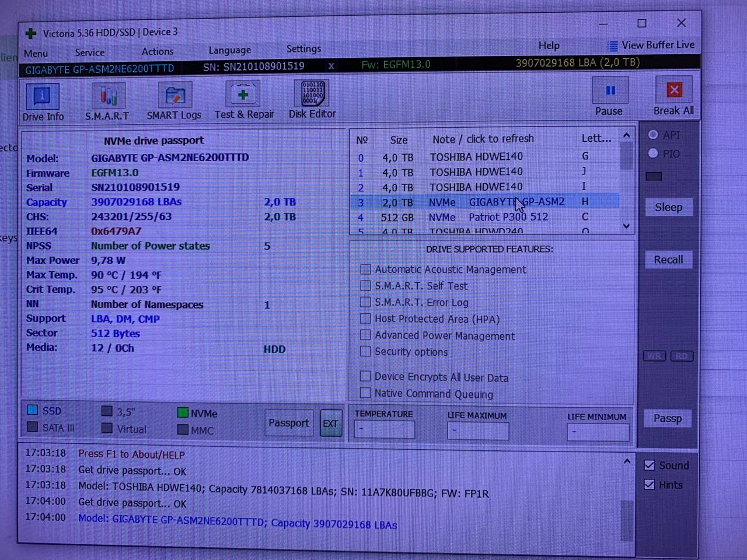Click the Size column header
Viewport: 747px width, 560px height.
(x=399, y=140)
